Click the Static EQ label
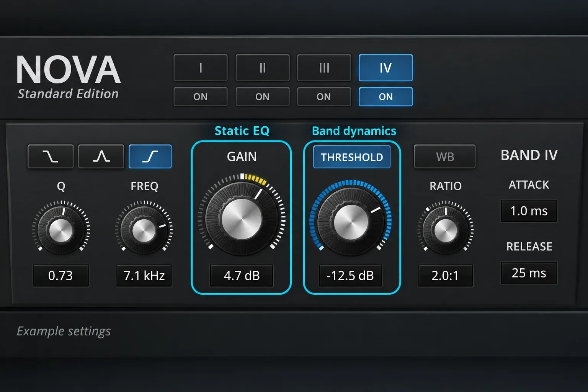Screen dimensions: 588x392 click(242, 131)
